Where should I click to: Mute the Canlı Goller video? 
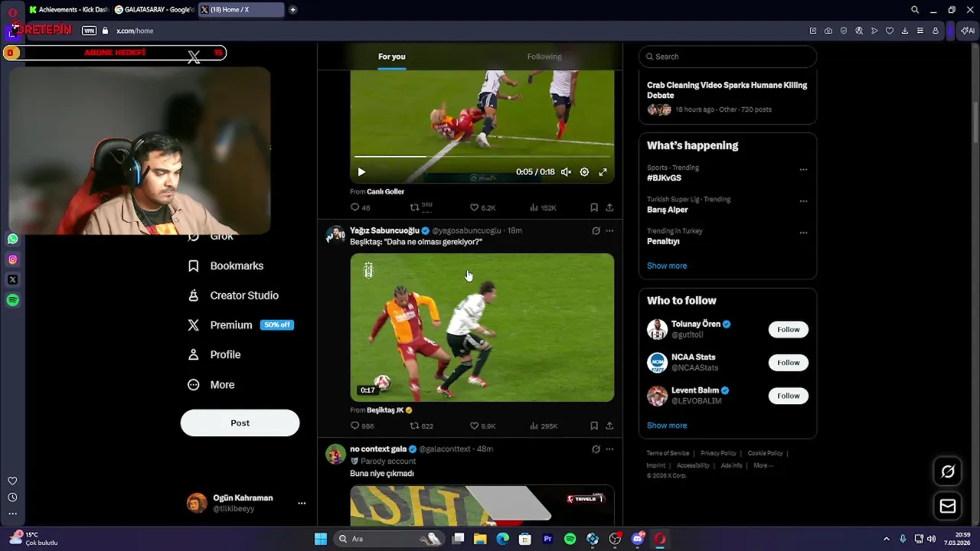pyautogui.click(x=566, y=172)
